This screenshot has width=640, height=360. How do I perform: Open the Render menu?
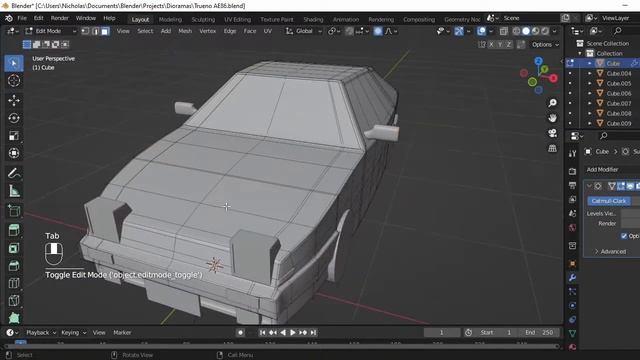60,18
